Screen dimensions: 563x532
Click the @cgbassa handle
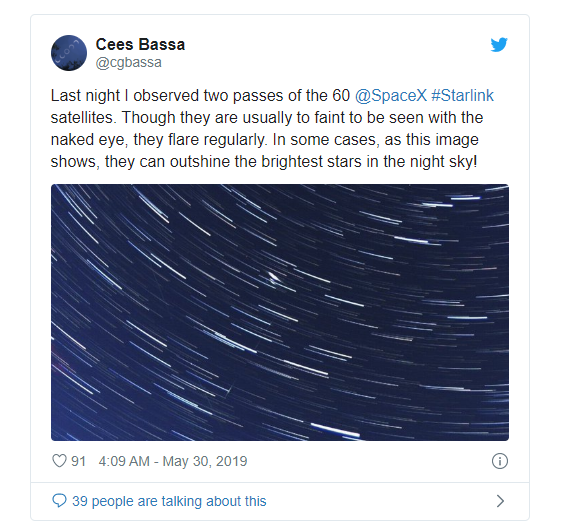[129, 63]
